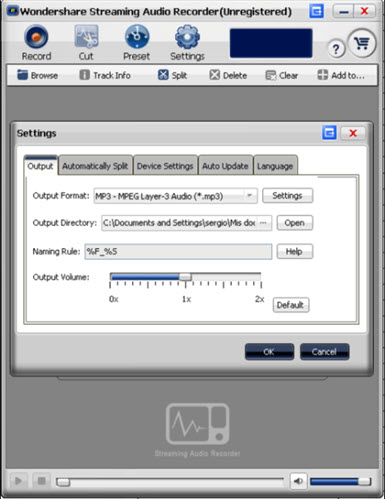
Task: Open the Cut tool
Action: [x=86, y=43]
